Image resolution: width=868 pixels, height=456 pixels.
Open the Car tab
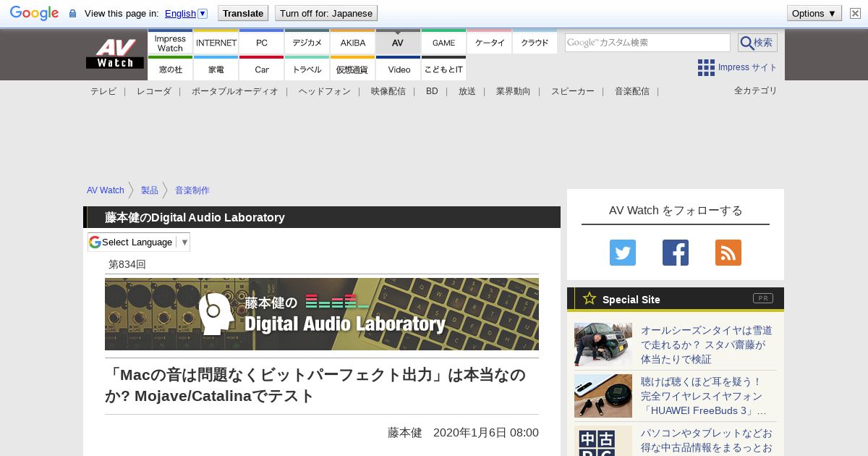tap(261, 69)
